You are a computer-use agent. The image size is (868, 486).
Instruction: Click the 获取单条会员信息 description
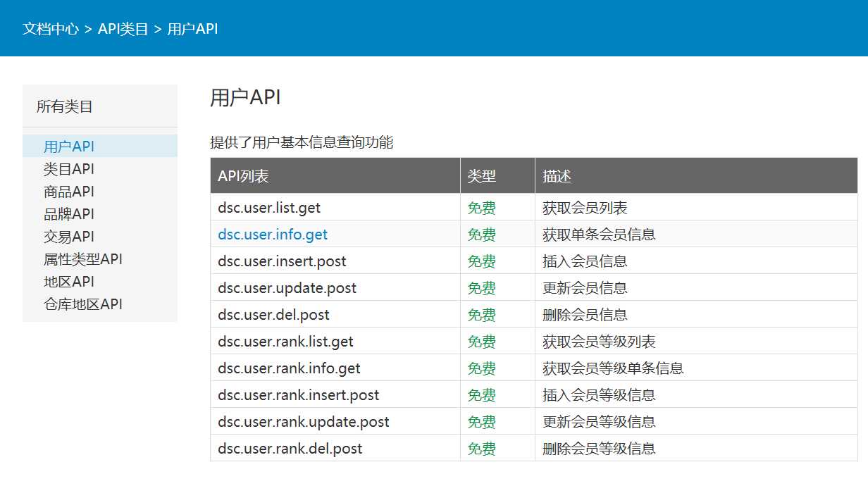[x=599, y=235]
